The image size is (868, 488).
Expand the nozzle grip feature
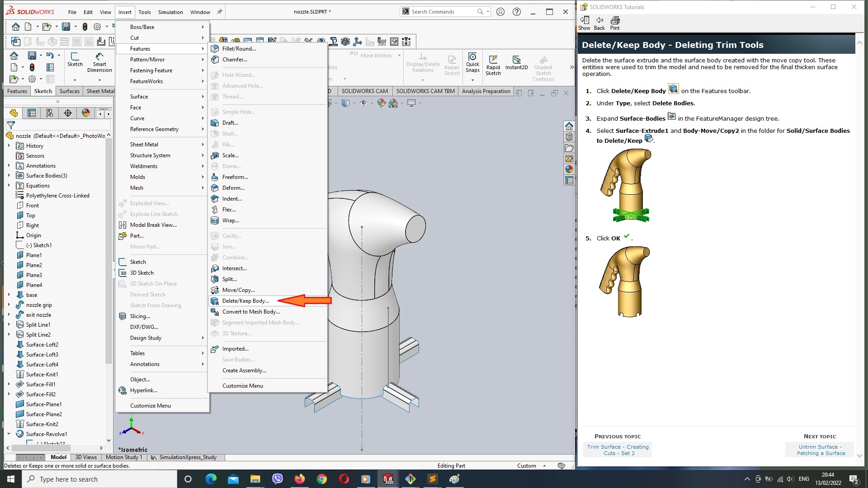tap(9, 305)
